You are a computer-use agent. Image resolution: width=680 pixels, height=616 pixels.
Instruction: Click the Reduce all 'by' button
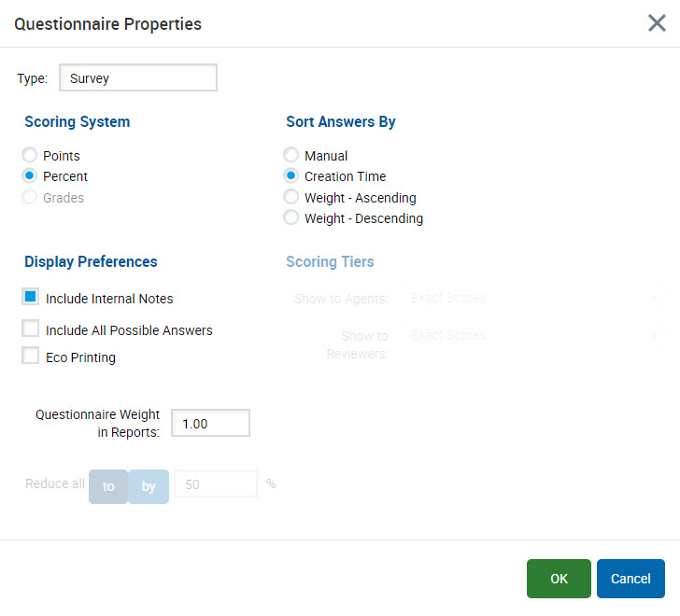point(149,486)
